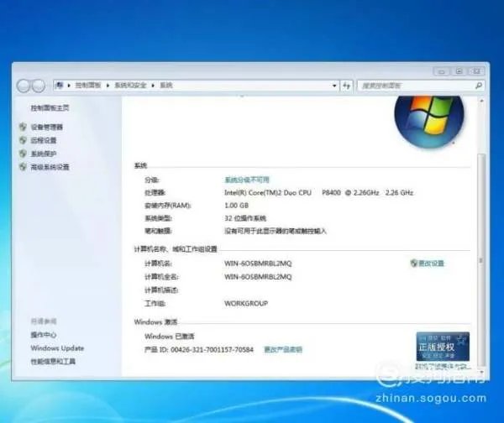Minimize the System window

[441, 71]
